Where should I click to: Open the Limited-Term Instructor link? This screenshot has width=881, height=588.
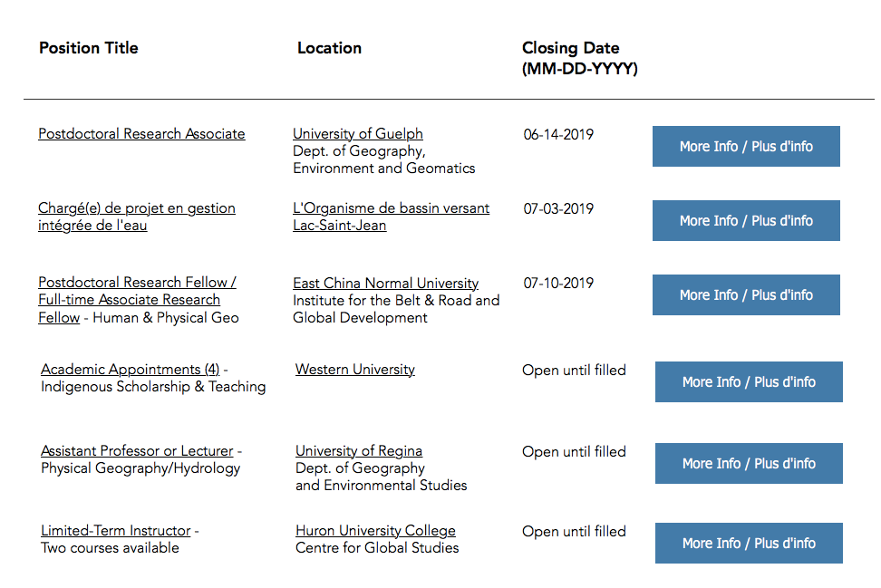click(x=116, y=531)
